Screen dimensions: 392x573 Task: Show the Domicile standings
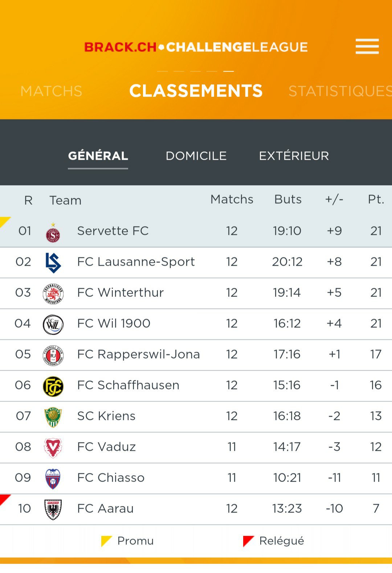point(196,156)
